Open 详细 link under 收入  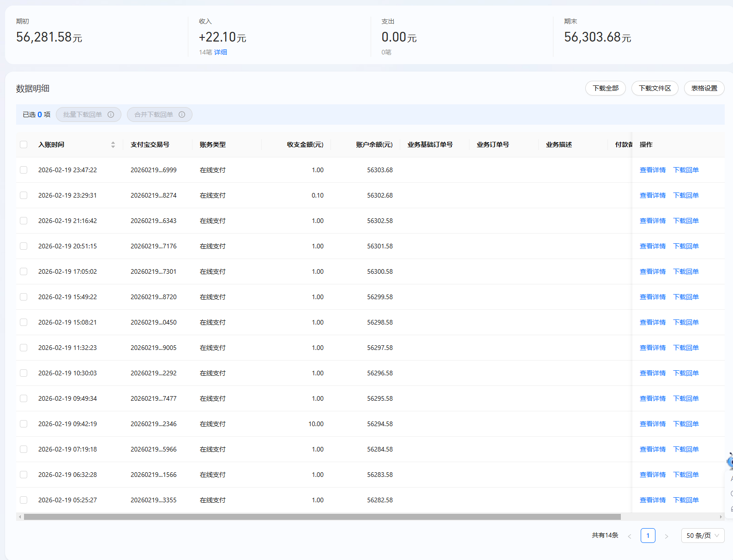[x=221, y=52]
